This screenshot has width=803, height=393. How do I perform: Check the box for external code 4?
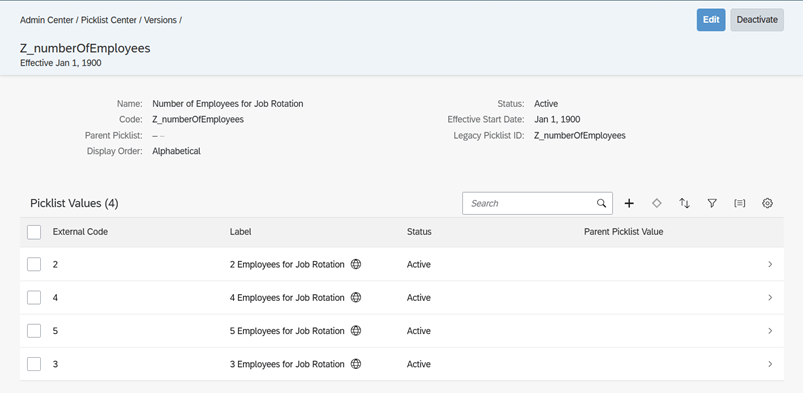(x=34, y=298)
